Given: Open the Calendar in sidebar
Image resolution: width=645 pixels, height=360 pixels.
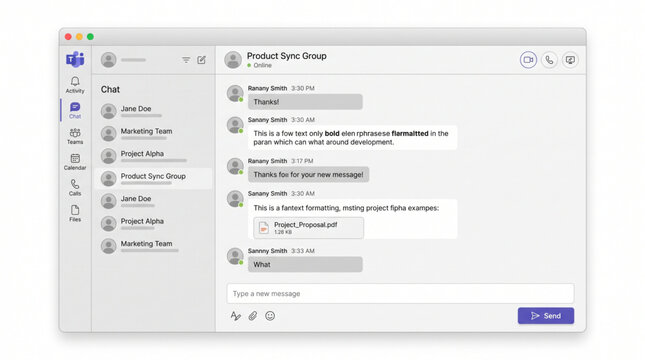Looking at the screenshot, I should 75,162.
